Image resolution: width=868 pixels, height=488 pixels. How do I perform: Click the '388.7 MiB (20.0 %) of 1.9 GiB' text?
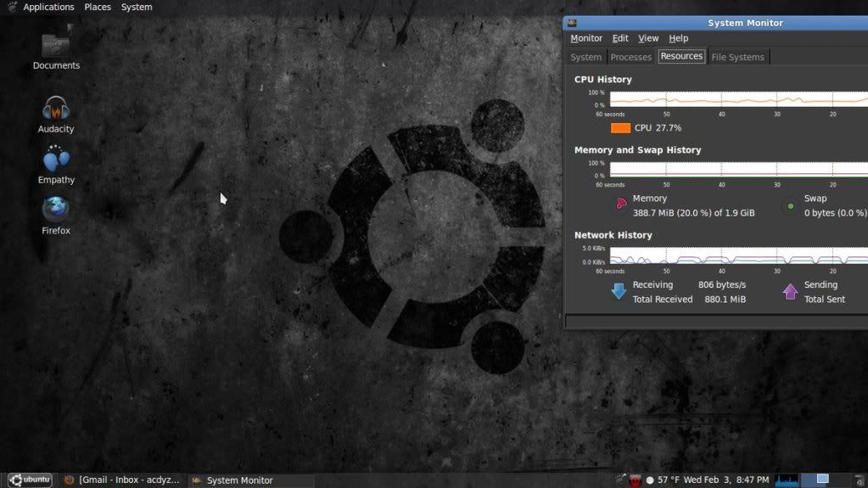coord(693,213)
